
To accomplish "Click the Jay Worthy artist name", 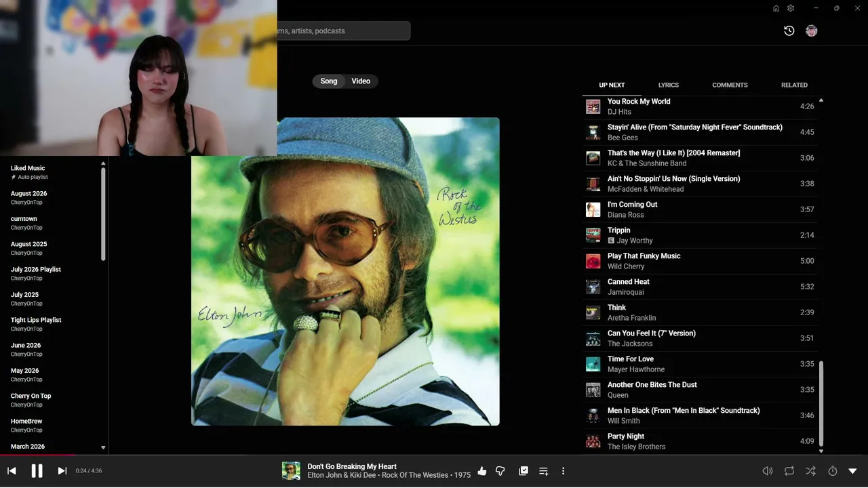I will [635, 241].
